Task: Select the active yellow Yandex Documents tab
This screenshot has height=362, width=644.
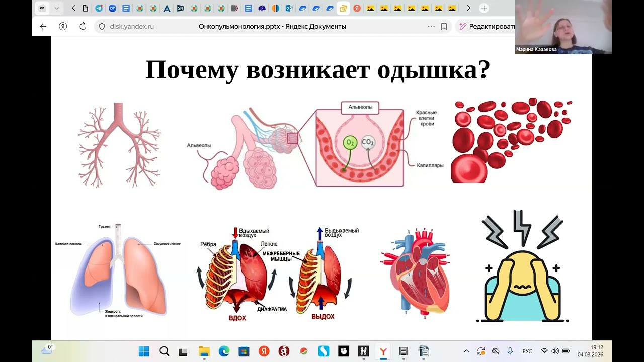Action: [343, 8]
